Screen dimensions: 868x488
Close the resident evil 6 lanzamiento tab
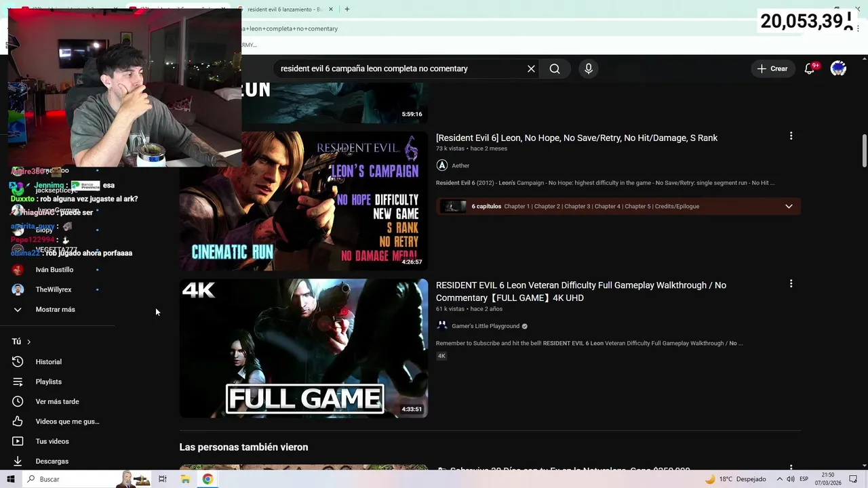pyautogui.click(x=331, y=9)
